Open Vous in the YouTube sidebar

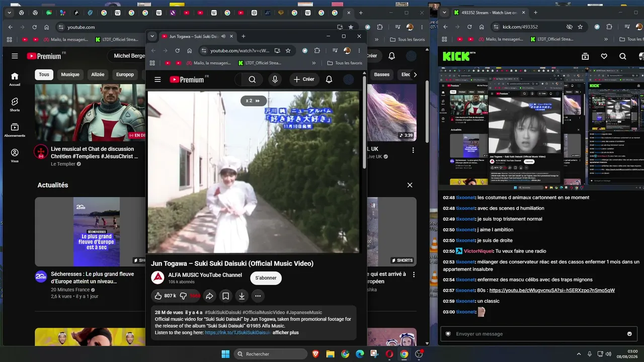15,156
